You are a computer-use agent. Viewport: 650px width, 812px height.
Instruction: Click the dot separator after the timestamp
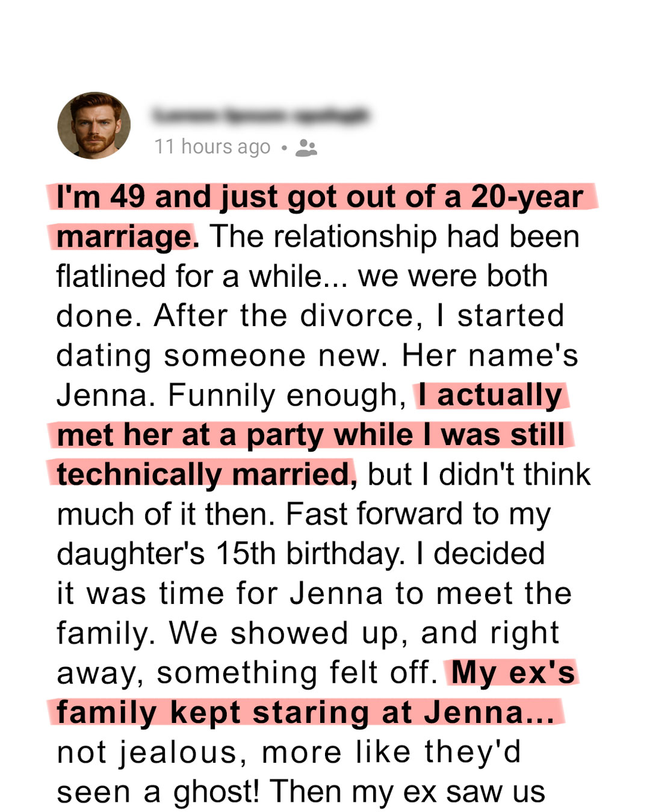pos(284,147)
